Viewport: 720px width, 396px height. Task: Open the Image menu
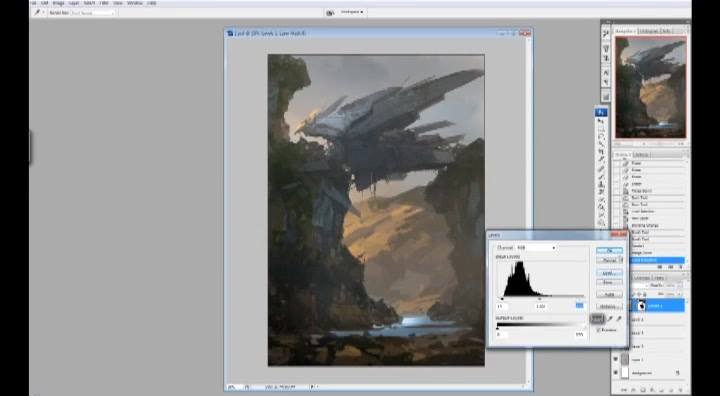tap(58, 3)
